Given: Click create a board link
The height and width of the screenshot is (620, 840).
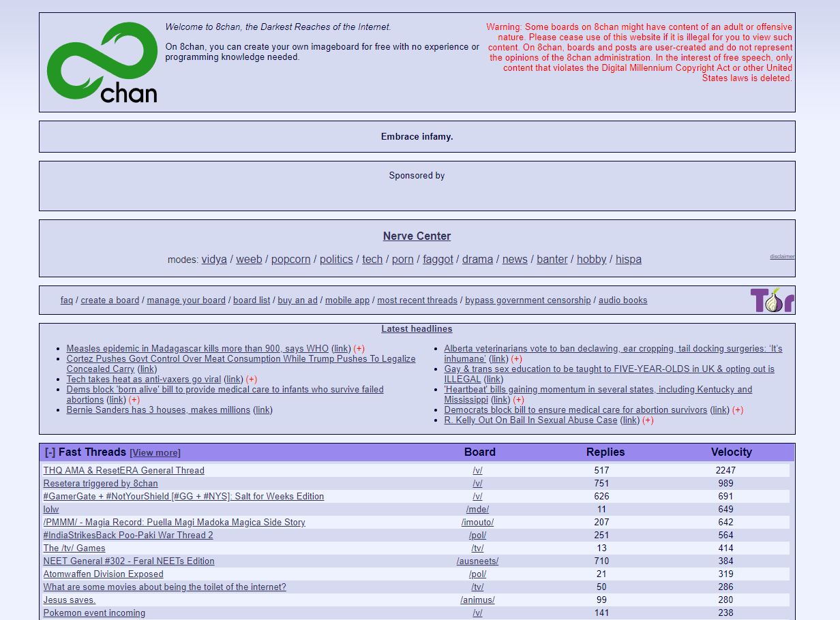Looking at the screenshot, I should 110,300.
